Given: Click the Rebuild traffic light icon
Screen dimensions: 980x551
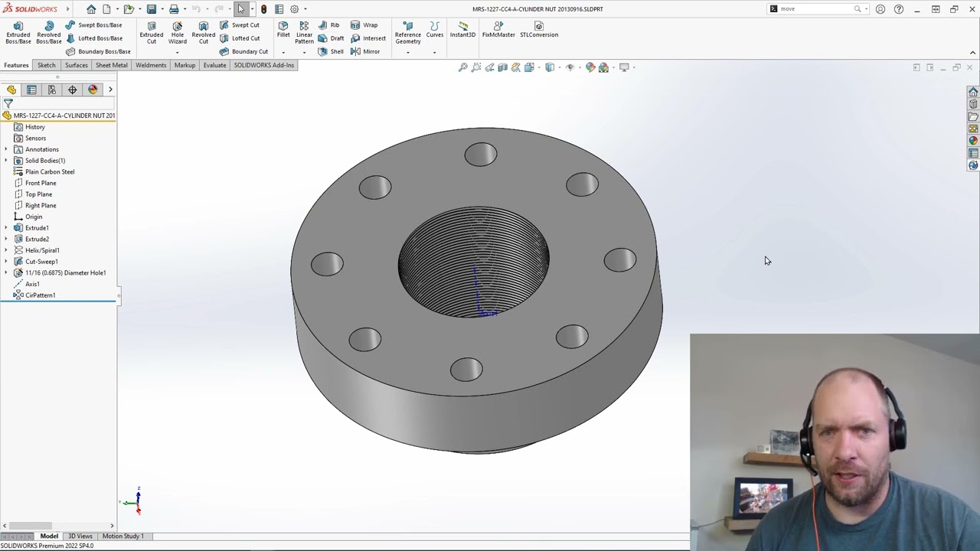Looking at the screenshot, I should click(263, 9).
